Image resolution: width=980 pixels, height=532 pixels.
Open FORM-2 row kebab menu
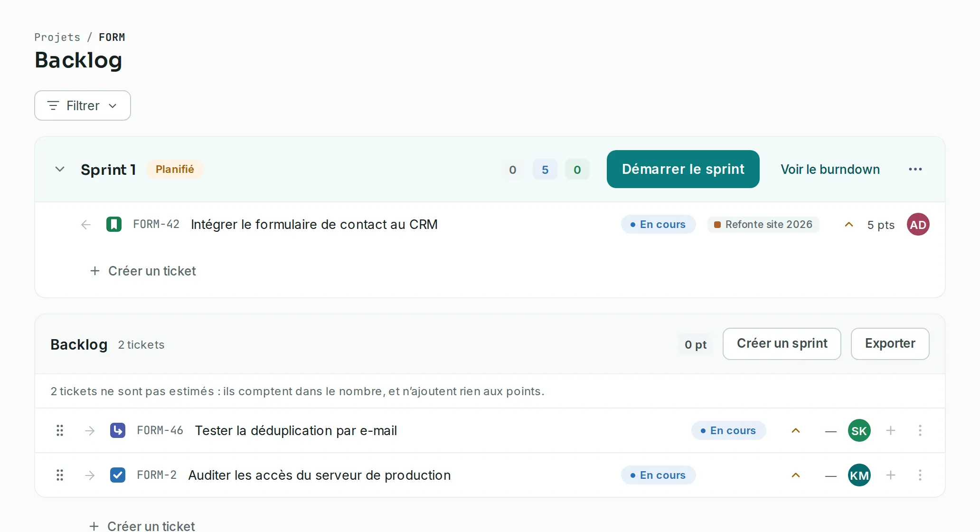[920, 475]
